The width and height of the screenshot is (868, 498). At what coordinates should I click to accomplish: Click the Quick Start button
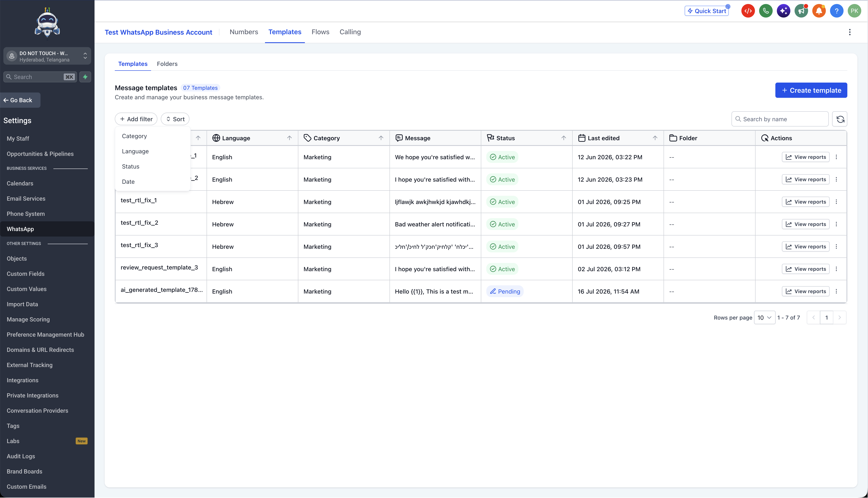(x=706, y=11)
